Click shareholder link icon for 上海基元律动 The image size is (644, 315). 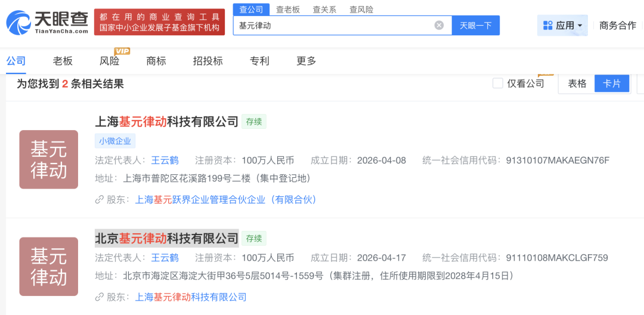(x=98, y=200)
